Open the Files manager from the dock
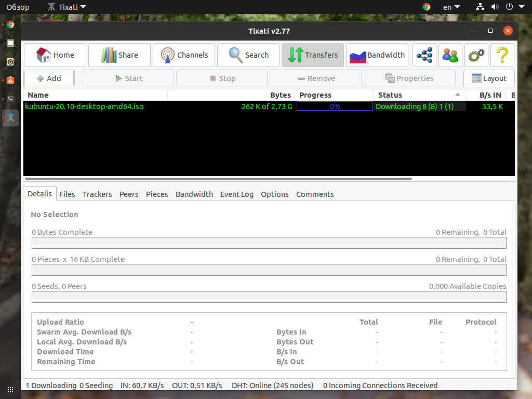This screenshot has width=532, height=399. click(10, 43)
